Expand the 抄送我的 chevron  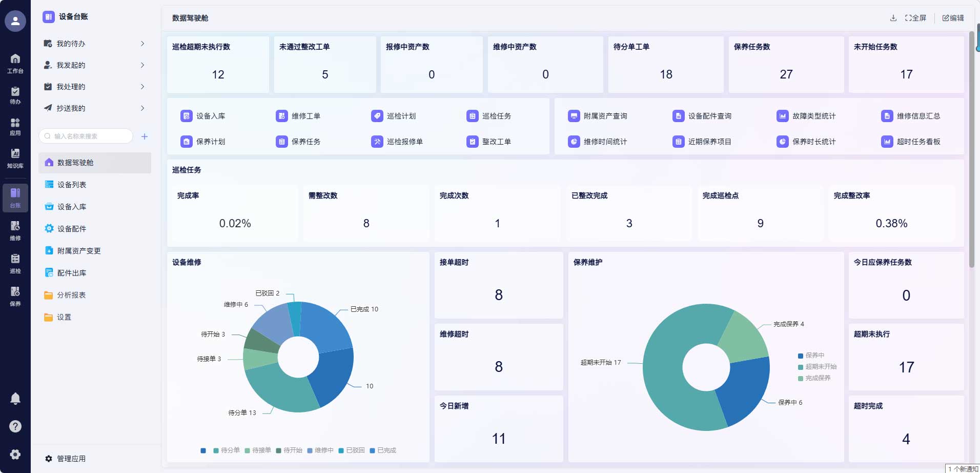coord(142,108)
